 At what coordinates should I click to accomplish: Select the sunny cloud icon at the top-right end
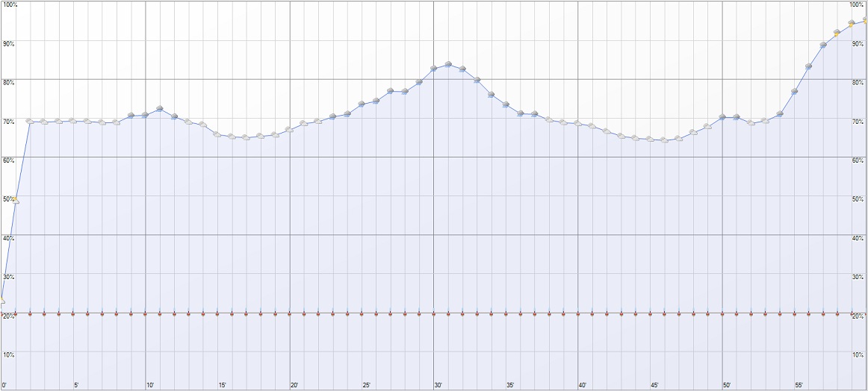pyautogui.click(x=865, y=20)
